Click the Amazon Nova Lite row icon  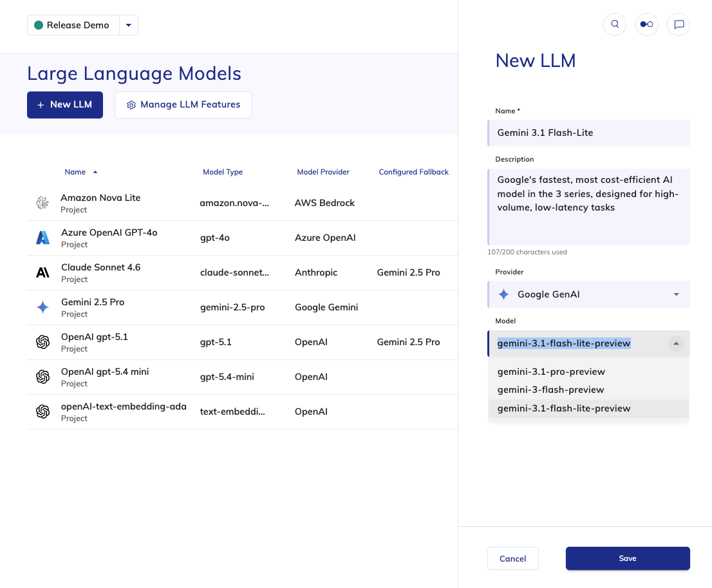pyautogui.click(x=42, y=203)
